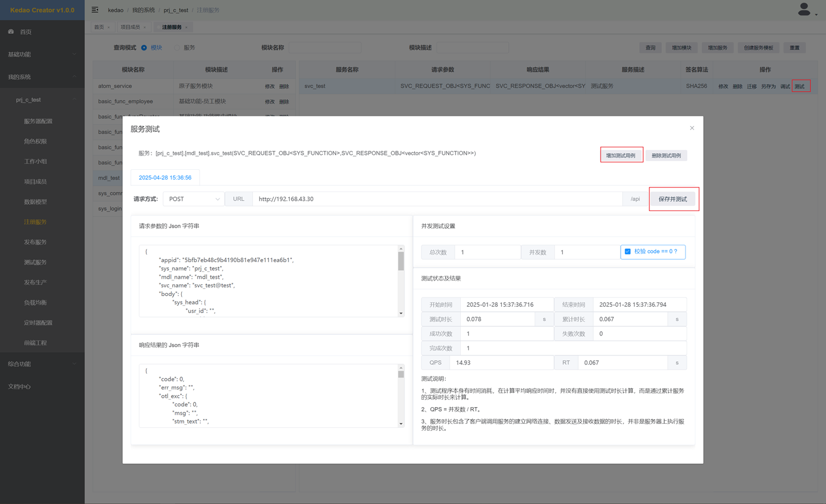Open 发布服务 in sidebar

pyautogui.click(x=36, y=242)
